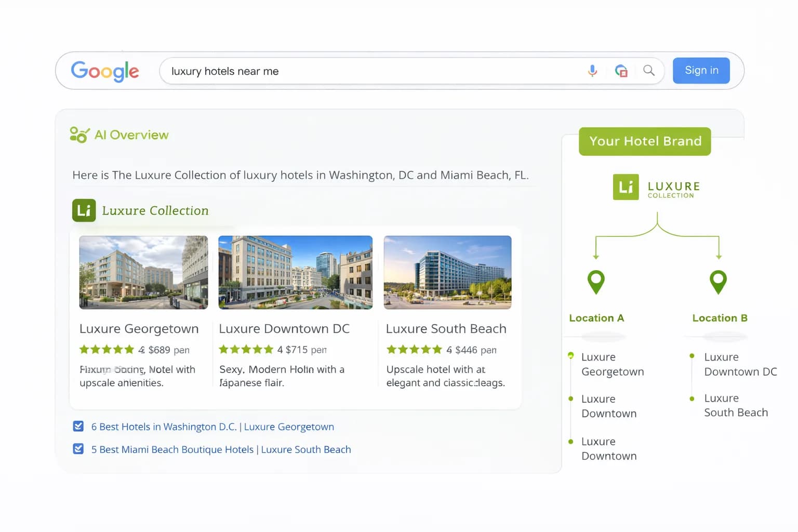Image resolution: width=798 pixels, height=532 pixels.
Task: Open the Luxure Downtown DC hotel photo
Action: pyautogui.click(x=296, y=272)
